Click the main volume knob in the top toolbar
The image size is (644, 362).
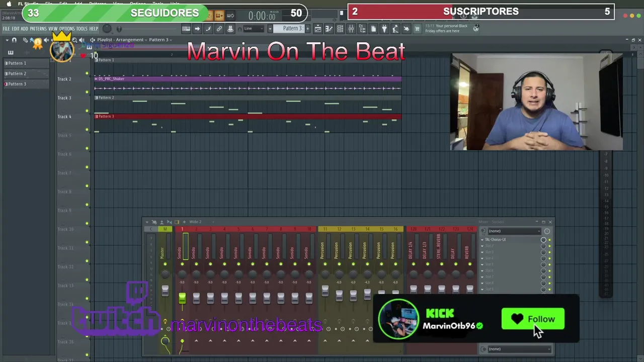pyautogui.click(x=107, y=29)
